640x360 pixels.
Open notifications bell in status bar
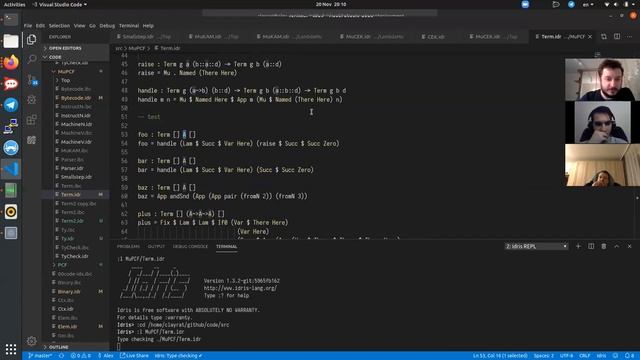pyautogui.click(x=630, y=356)
